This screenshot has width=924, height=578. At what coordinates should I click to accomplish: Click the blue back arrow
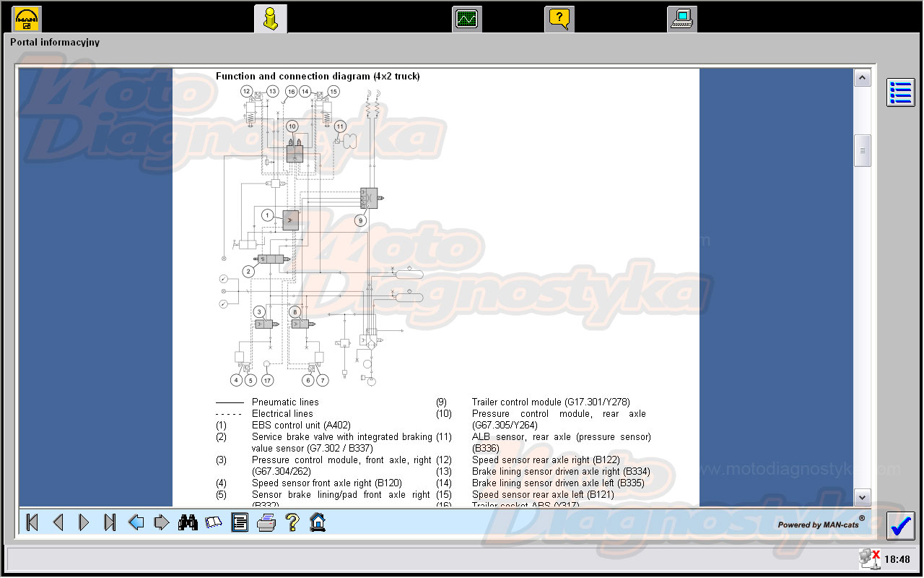(136, 522)
